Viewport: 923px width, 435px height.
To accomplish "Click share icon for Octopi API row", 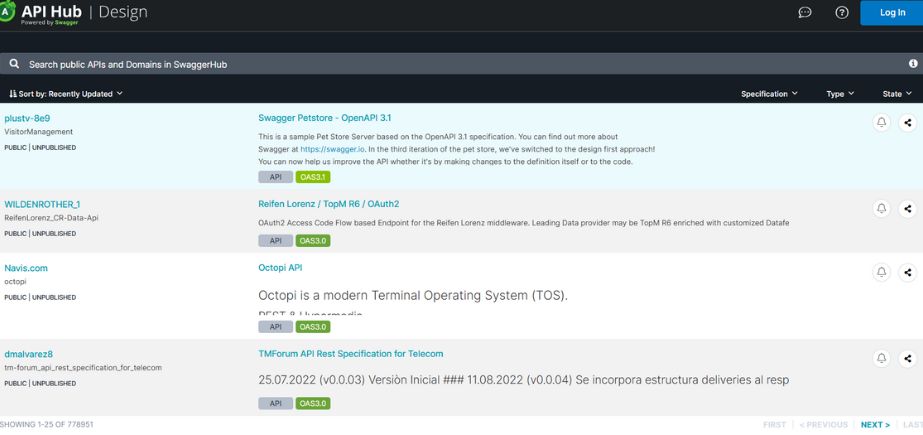I will 908,272.
